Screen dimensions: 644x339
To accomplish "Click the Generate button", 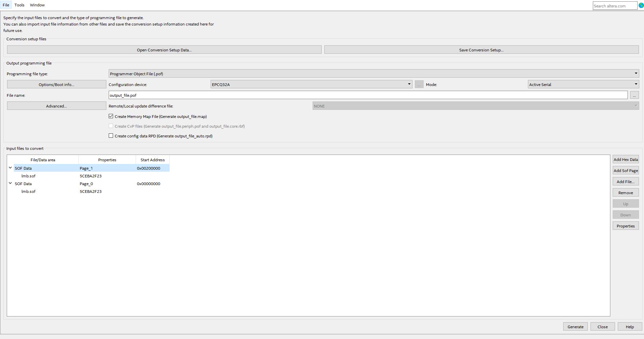I will pos(575,327).
